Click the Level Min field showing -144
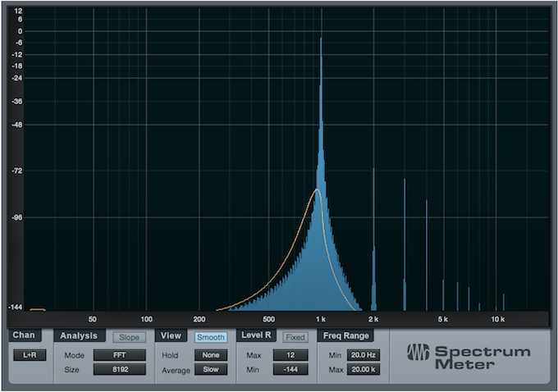Screen dimensions: 558x392 (290, 369)
